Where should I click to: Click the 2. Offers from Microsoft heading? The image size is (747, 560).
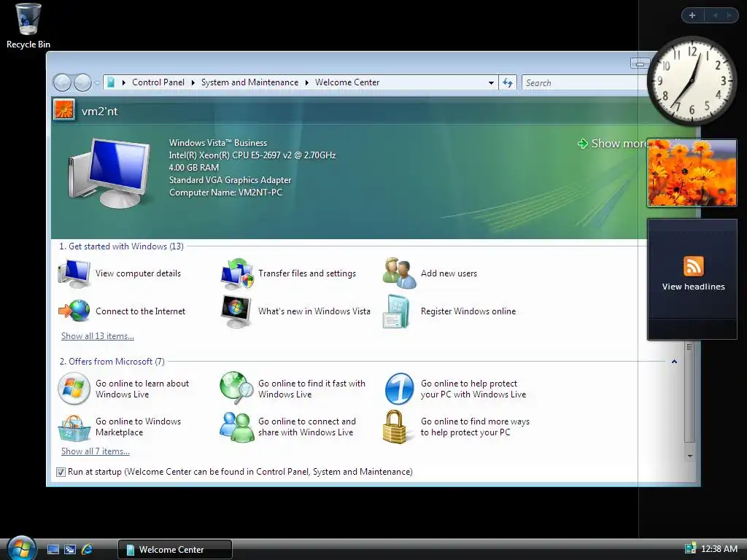click(112, 362)
